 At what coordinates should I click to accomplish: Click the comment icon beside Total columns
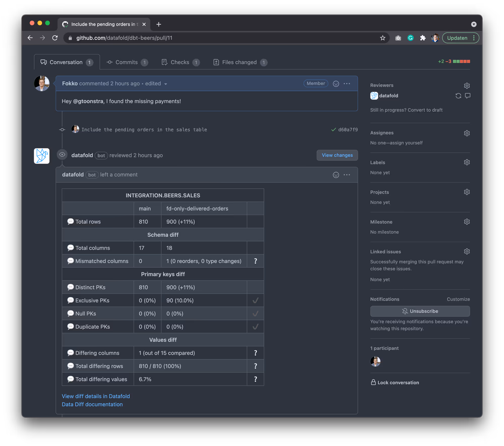(x=70, y=248)
